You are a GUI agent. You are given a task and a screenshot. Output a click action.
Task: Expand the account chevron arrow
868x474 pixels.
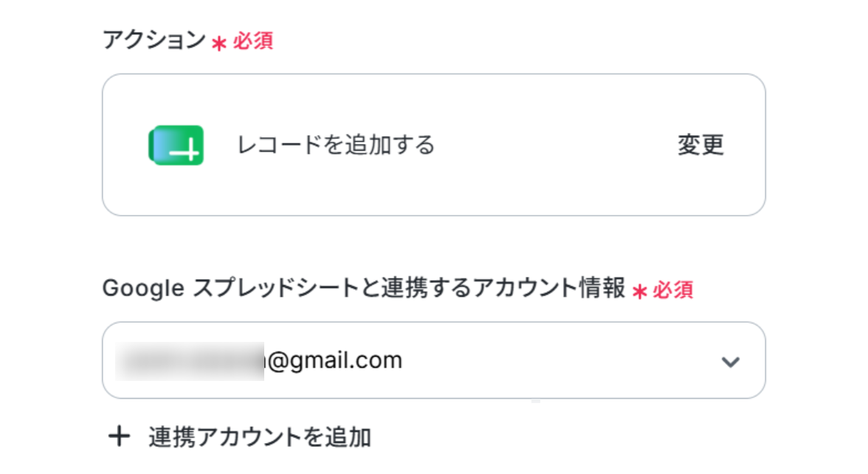(731, 362)
